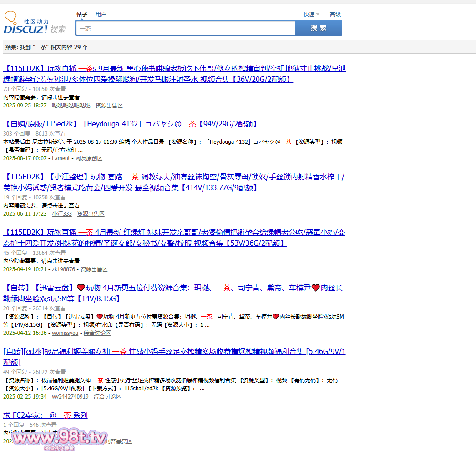Image resolution: width=476 pixels, height=455 pixels.
Task: Open 资源出售区 link beside author zk198876
Action: point(94,269)
